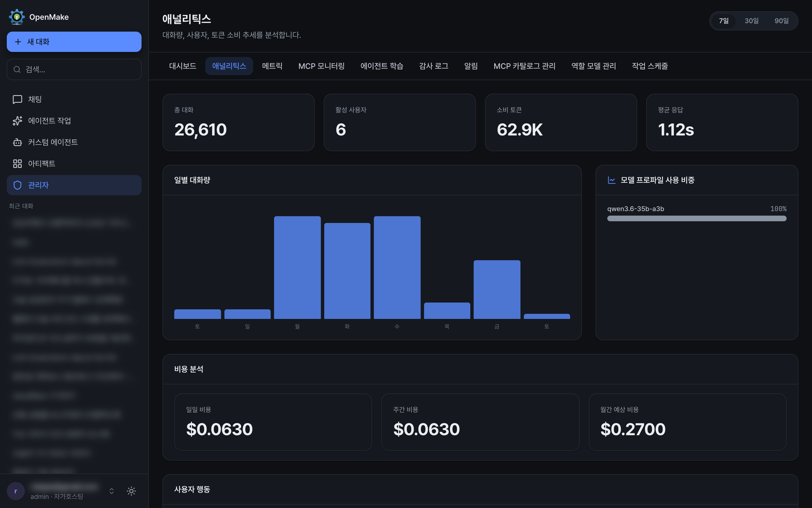This screenshot has width=812, height=508.
Task: Click the 관리자 shield icon
Action: point(17,185)
